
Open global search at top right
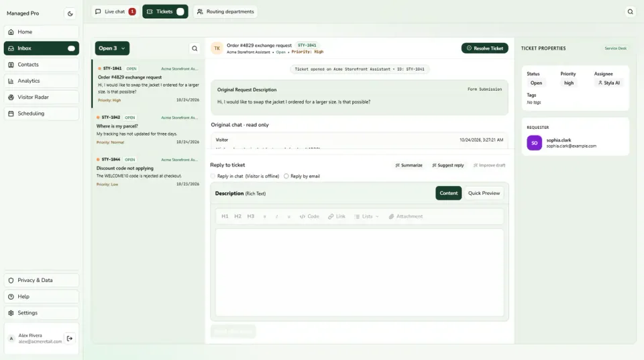(x=630, y=11)
